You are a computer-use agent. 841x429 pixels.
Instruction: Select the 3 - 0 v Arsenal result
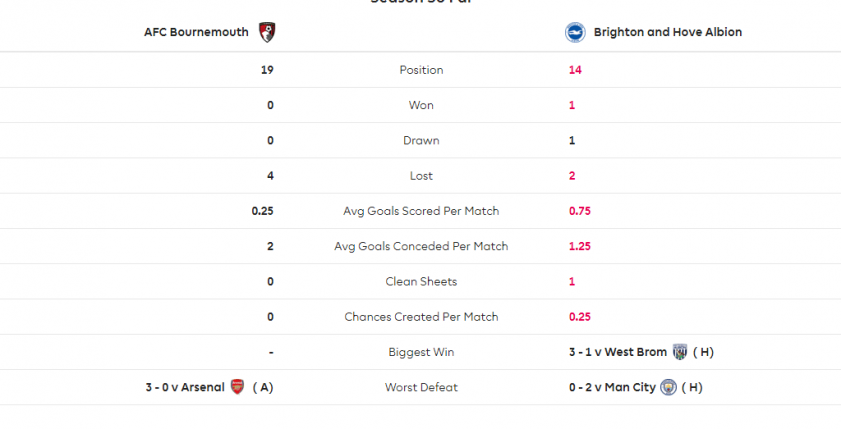pos(185,387)
